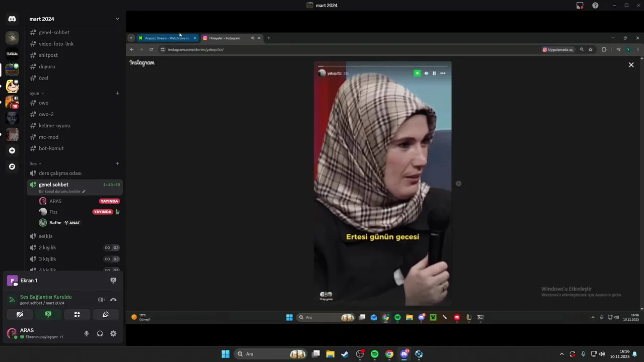Click Bir kanal durumu belirle link
The height and width of the screenshot is (362, 644).
[60, 192]
